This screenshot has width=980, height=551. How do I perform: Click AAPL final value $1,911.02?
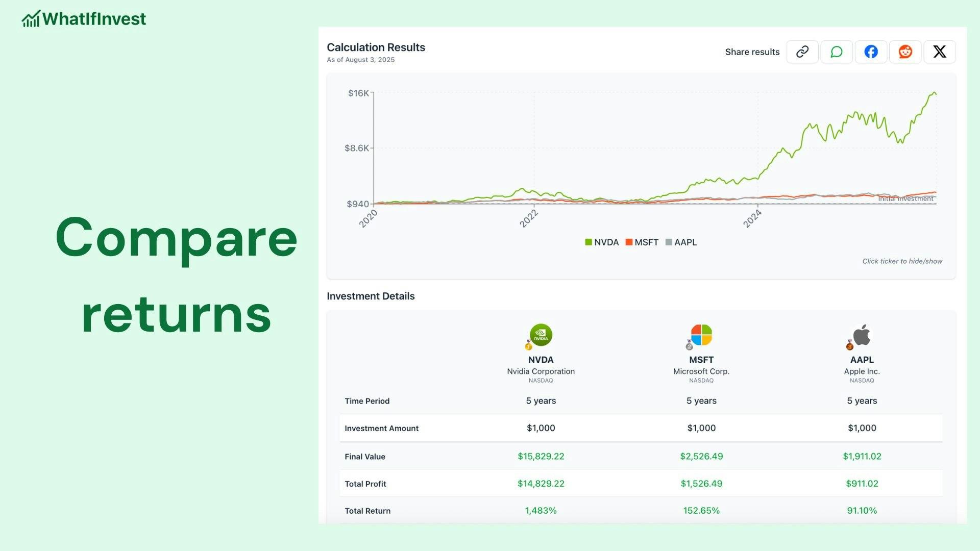862,456
